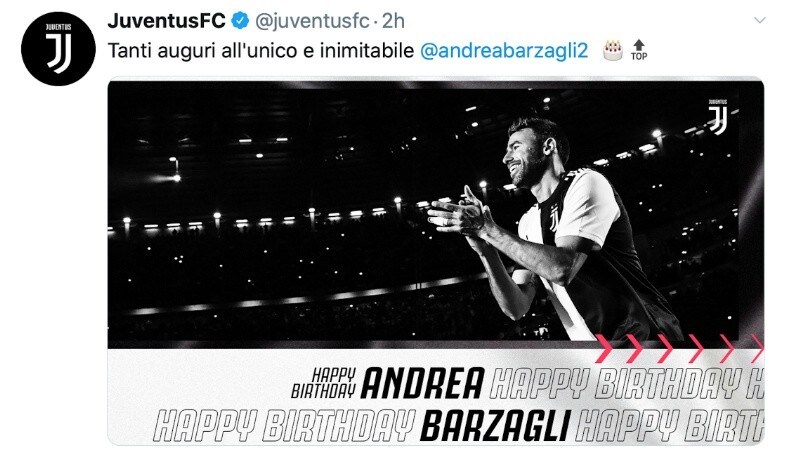Image resolution: width=810 pixels, height=457 pixels.
Task: Open the @andreabarzagli2 mention link
Action: coord(504,51)
